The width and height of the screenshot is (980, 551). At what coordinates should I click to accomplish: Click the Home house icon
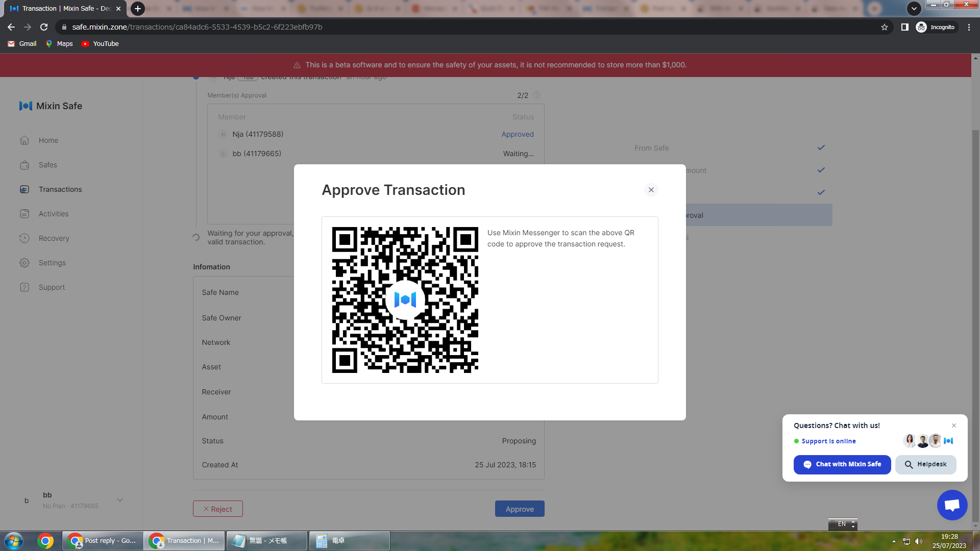pyautogui.click(x=24, y=140)
